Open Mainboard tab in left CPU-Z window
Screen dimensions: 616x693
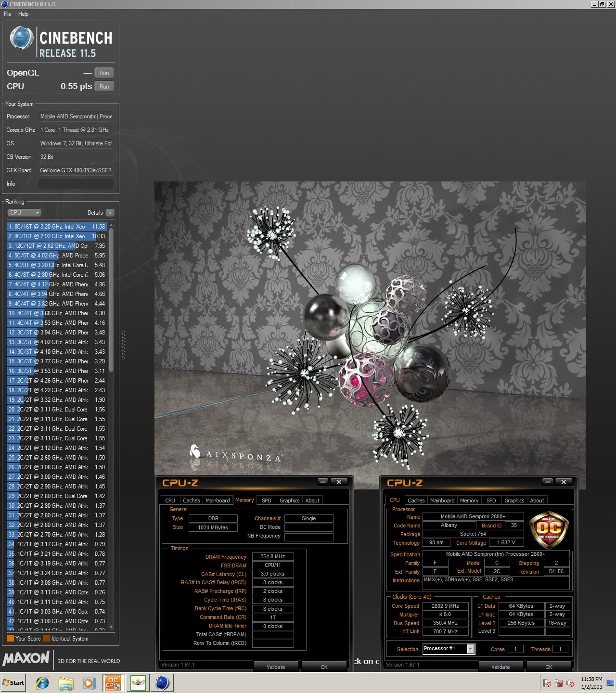pos(218,500)
